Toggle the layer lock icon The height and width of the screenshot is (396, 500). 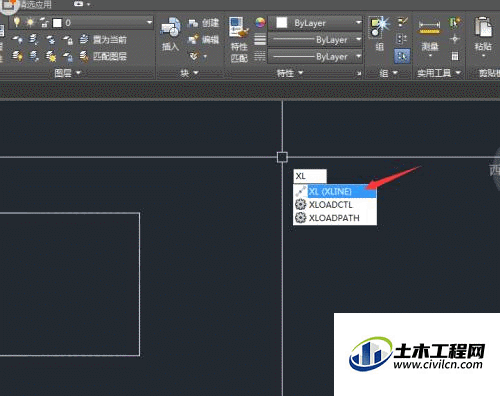point(44,23)
